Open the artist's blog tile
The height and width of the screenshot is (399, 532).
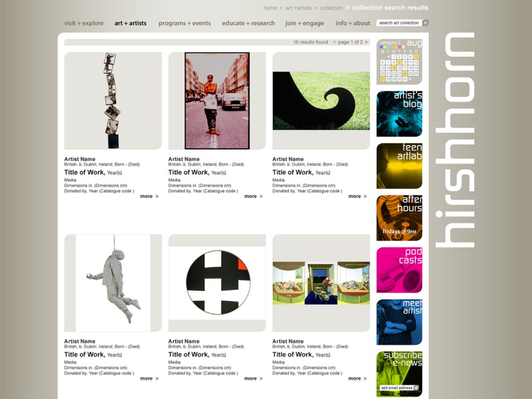(x=400, y=114)
